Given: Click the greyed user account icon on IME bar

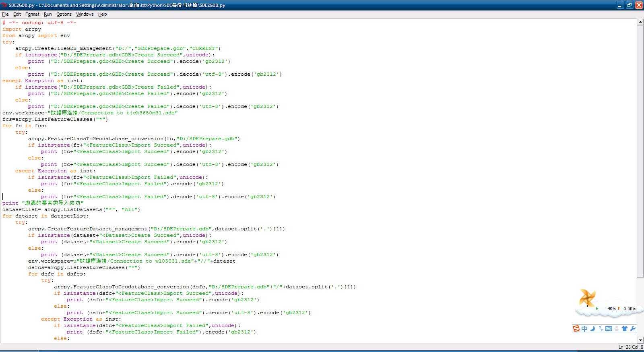Looking at the screenshot, I should pyautogui.click(x=617, y=329).
